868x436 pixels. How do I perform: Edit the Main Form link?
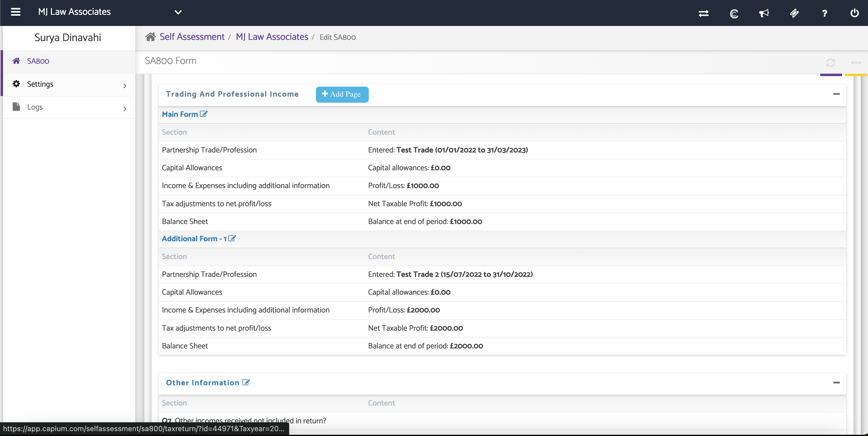tap(184, 114)
